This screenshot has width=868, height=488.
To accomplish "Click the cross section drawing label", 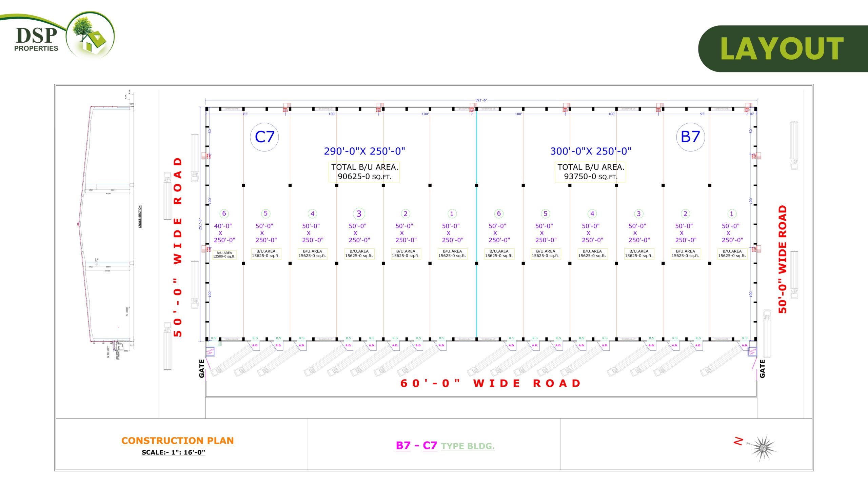I will point(140,217).
